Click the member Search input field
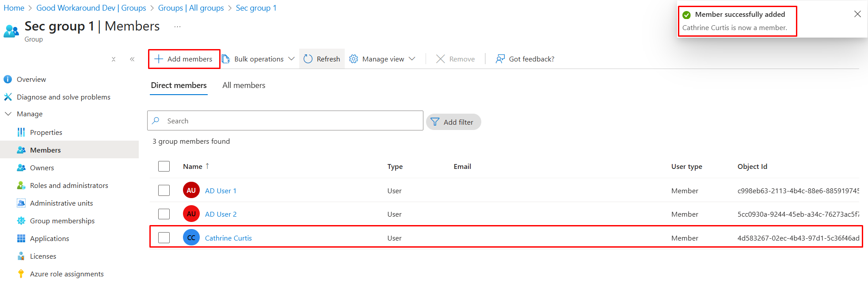868x283 pixels. pyautogui.click(x=292, y=121)
